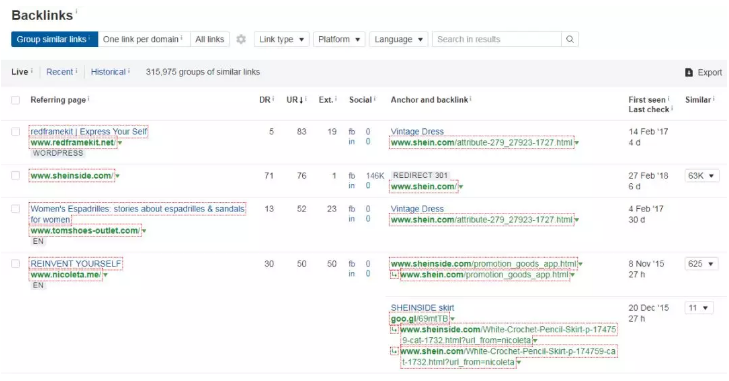Select Group similar links tab
Screen dimensions: 729x381
(x=54, y=39)
